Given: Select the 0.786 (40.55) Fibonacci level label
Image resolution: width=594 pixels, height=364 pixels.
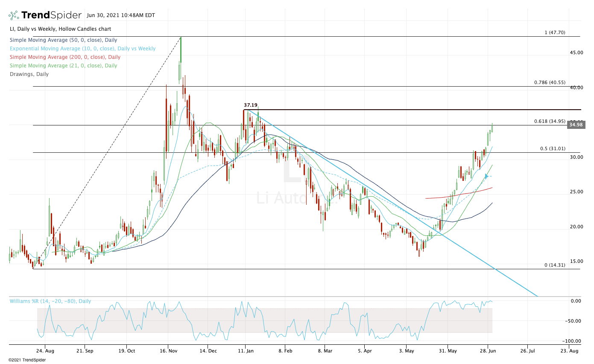Looking at the screenshot, I should pyautogui.click(x=550, y=82).
